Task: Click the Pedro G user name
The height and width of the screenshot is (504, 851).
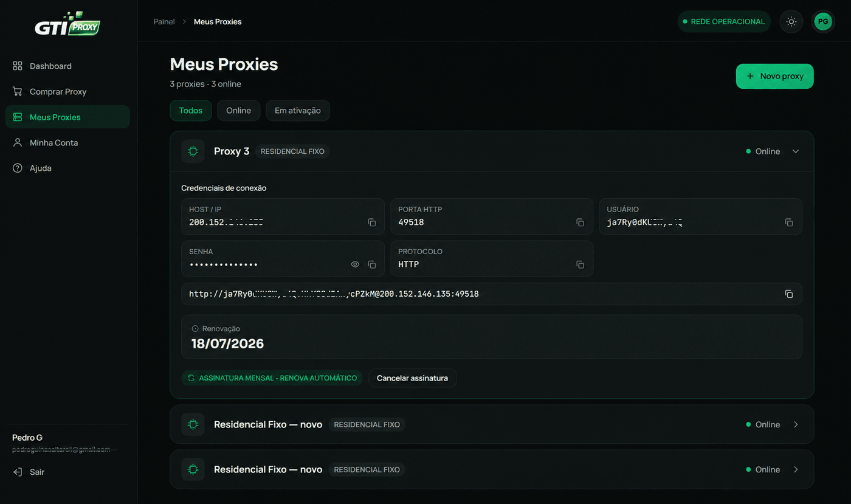Action: pos(27,438)
